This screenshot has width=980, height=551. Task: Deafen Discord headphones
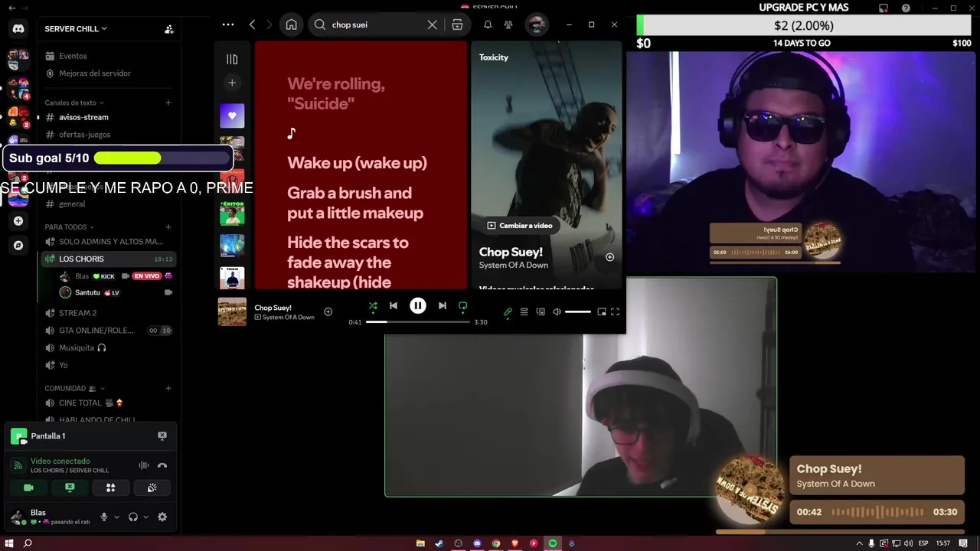133,517
